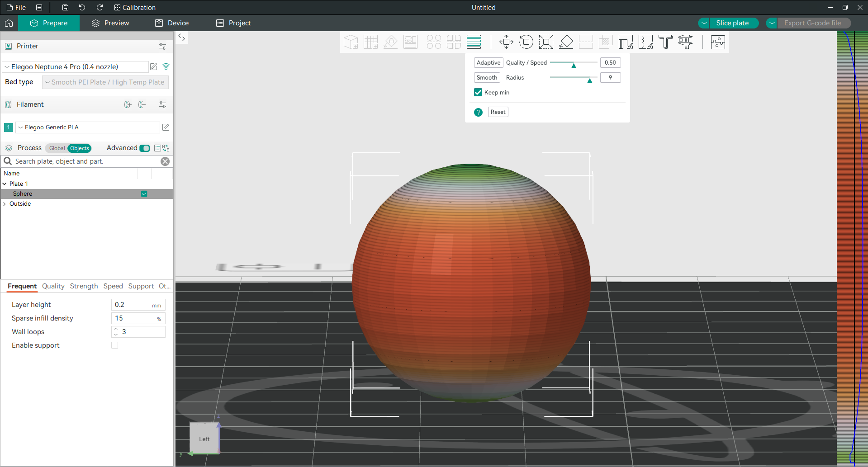868x467 pixels.
Task: Click the compare presets icon
Action: click(x=166, y=148)
